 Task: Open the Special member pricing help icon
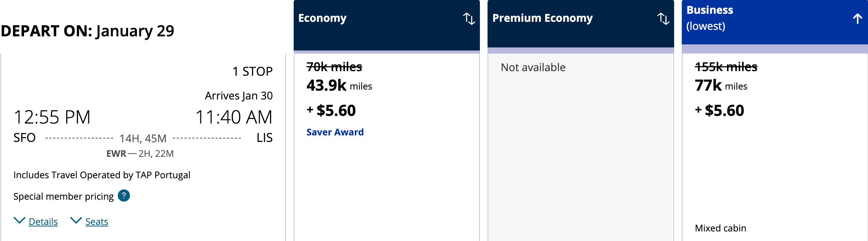coord(124,196)
